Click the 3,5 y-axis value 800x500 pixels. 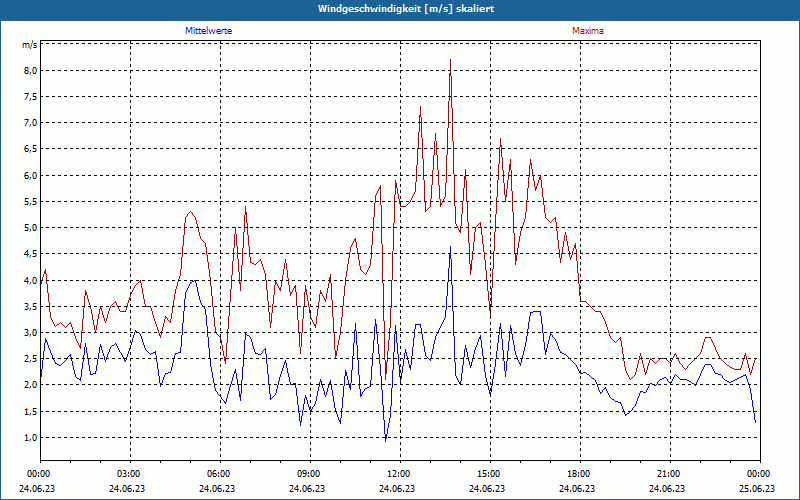point(32,307)
